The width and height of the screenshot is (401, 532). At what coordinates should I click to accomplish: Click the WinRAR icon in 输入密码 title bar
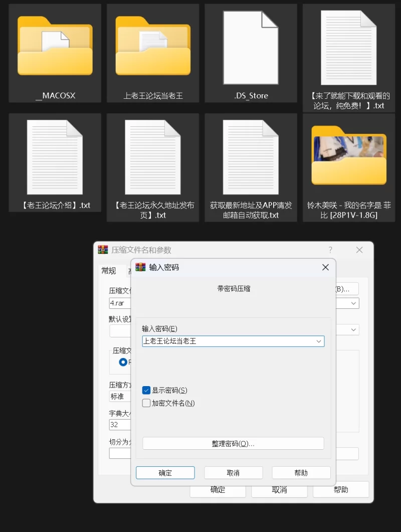click(x=141, y=267)
